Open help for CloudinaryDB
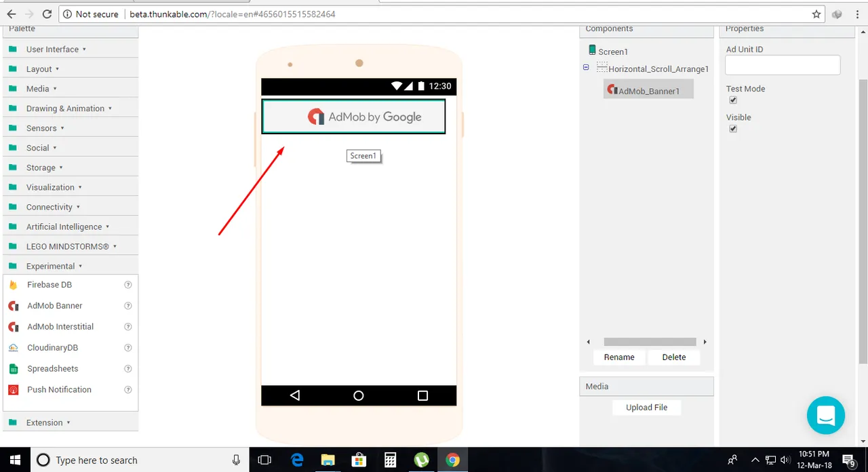The width and height of the screenshot is (868, 472). click(127, 348)
